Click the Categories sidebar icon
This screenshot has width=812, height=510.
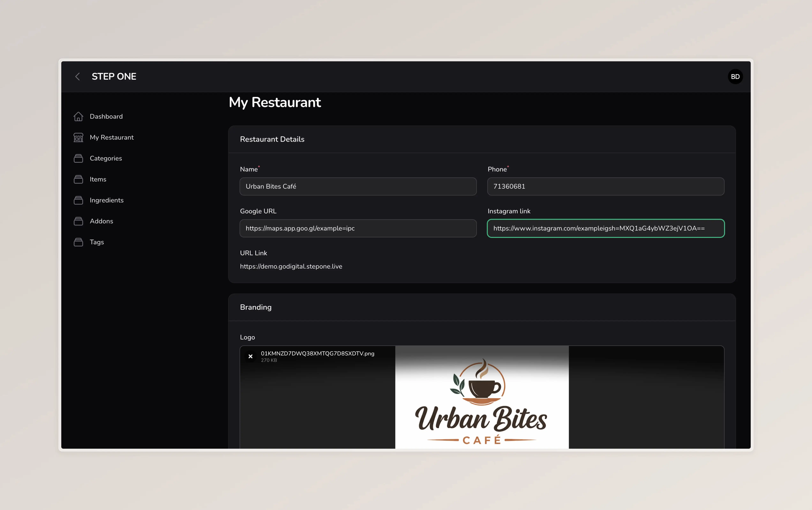(78, 158)
